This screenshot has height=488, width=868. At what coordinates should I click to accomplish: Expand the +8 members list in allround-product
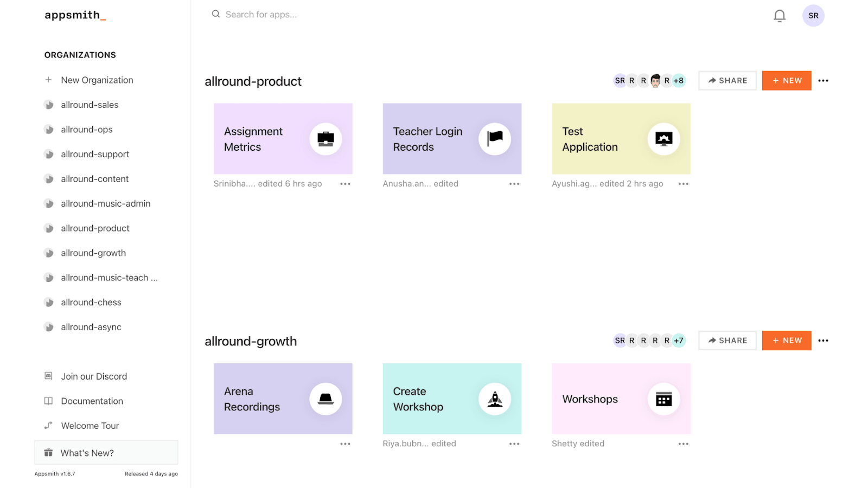click(679, 81)
